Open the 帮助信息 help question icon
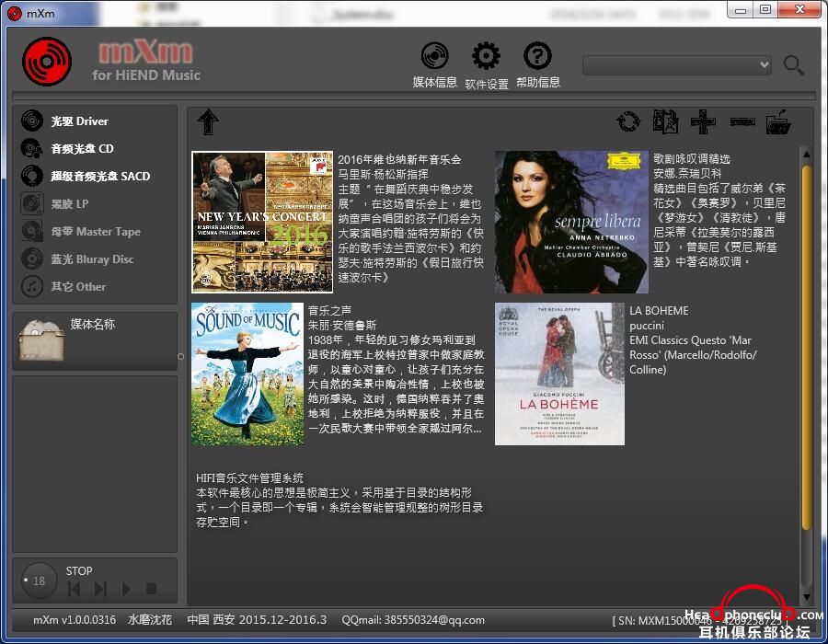This screenshot has width=828, height=644. click(537, 55)
